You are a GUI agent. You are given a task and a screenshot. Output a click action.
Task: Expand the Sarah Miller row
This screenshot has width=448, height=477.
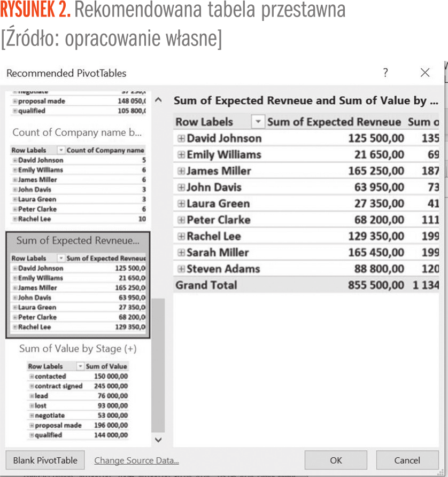click(x=181, y=253)
